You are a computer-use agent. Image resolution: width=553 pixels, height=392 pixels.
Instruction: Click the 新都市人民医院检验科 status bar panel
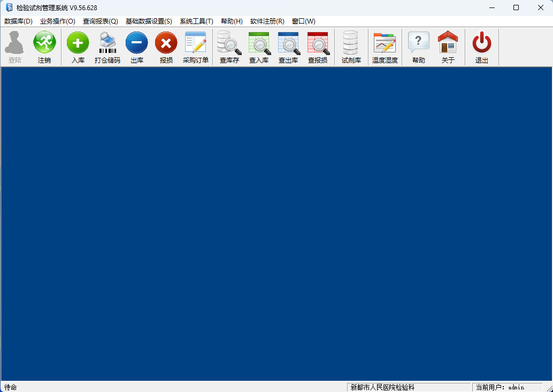(x=409, y=387)
